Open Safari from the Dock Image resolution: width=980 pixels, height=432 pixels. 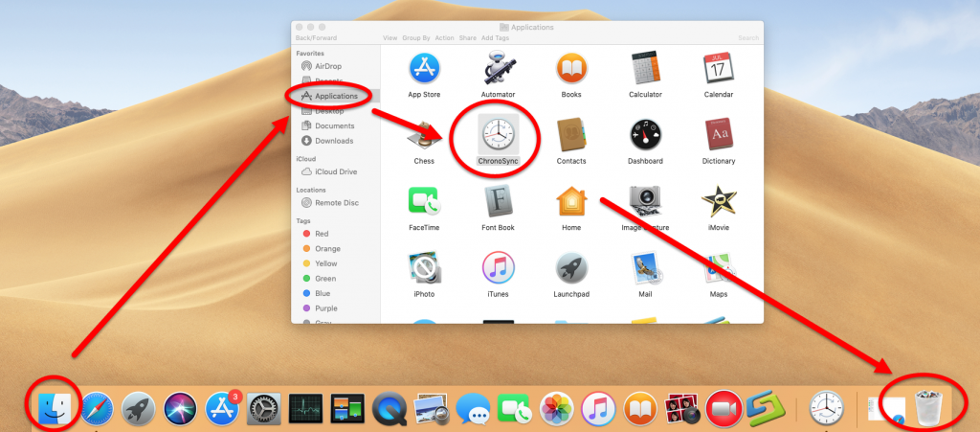[x=97, y=409]
